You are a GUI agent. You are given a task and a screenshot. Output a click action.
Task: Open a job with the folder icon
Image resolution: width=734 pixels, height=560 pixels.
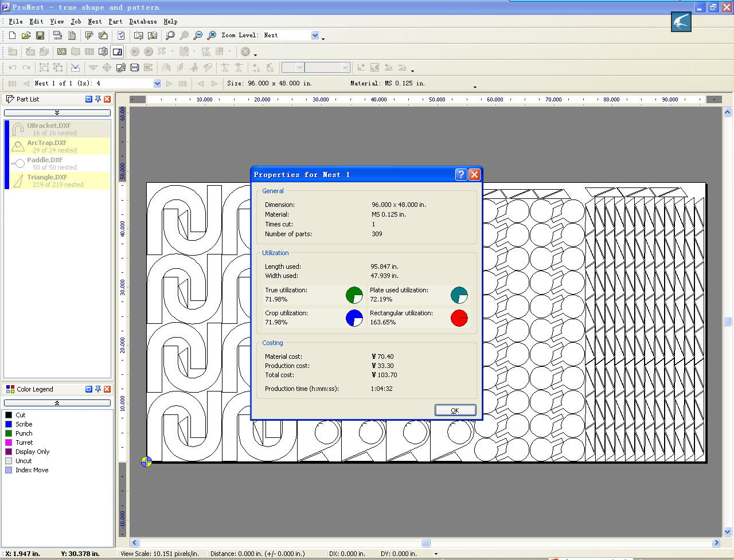pyautogui.click(x=26, y=36)
